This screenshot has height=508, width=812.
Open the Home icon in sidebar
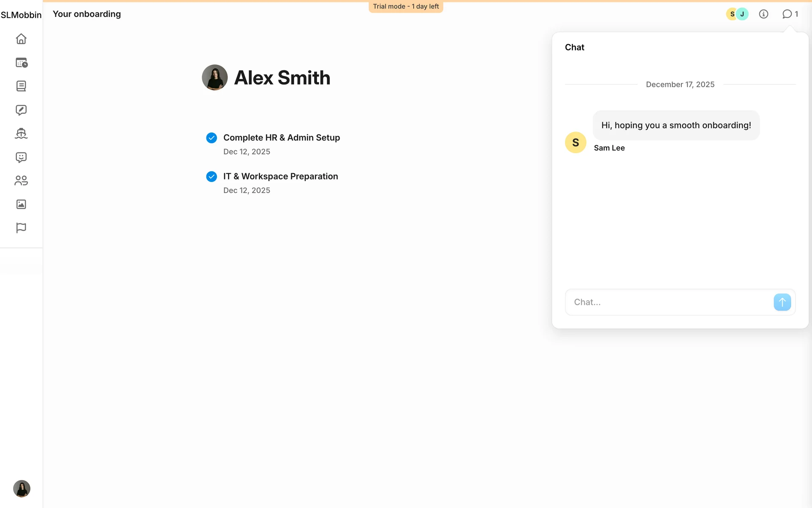pos(21,39)
